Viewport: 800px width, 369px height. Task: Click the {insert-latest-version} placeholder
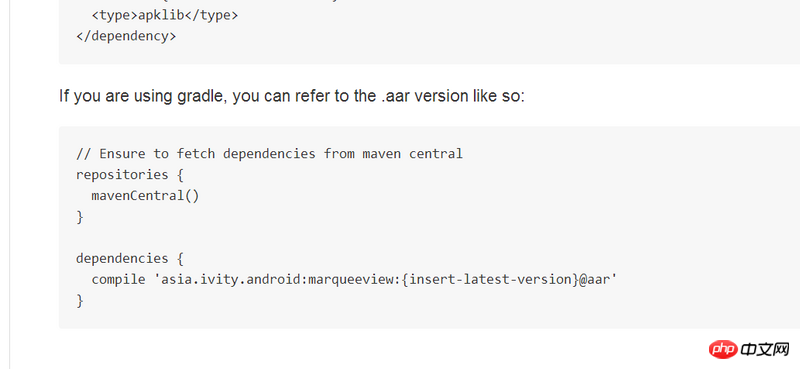coord(490,280)
